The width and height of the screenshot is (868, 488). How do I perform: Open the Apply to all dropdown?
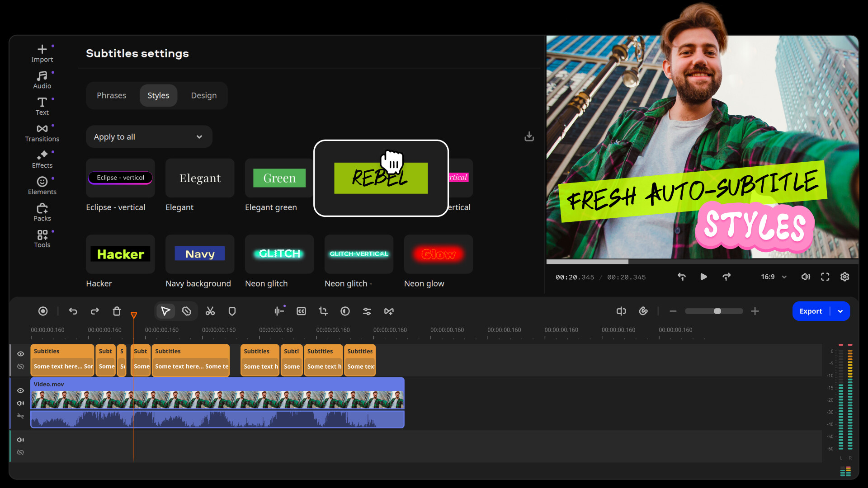pos(149,136)
